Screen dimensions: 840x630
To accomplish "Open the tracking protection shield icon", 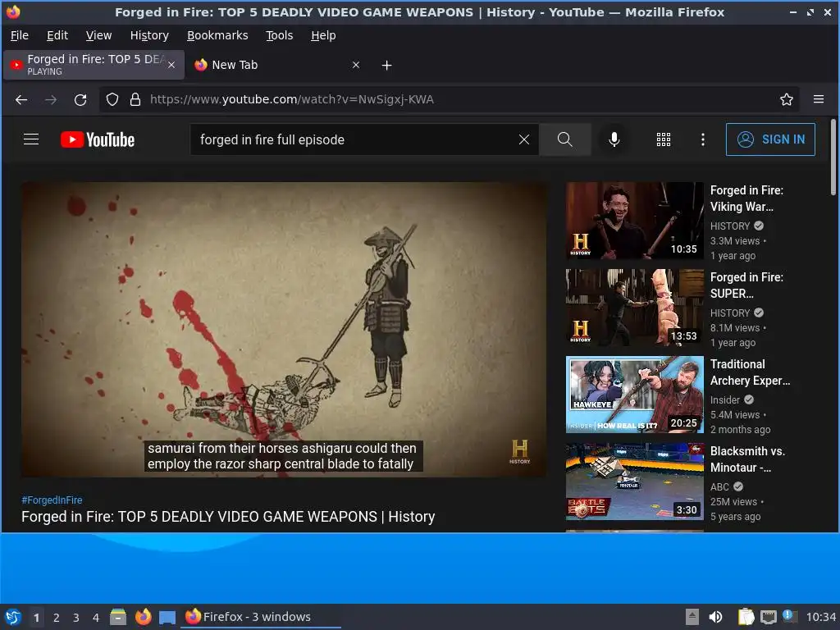I will tap(112, 99).
